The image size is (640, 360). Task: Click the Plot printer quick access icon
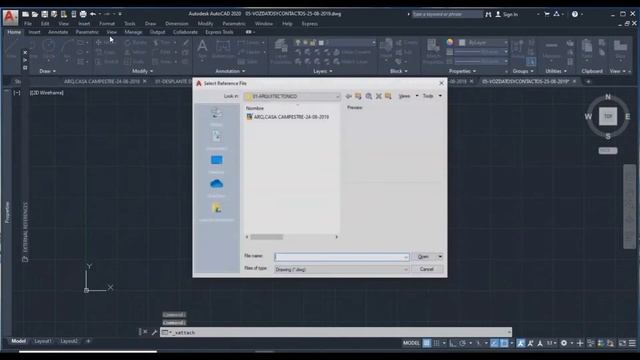click(83, 14)
